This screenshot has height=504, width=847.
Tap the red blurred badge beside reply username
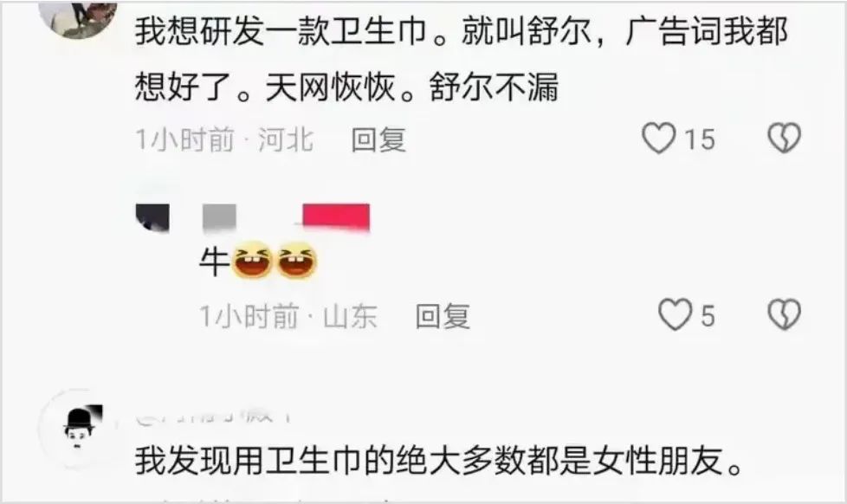pos(336,217)
